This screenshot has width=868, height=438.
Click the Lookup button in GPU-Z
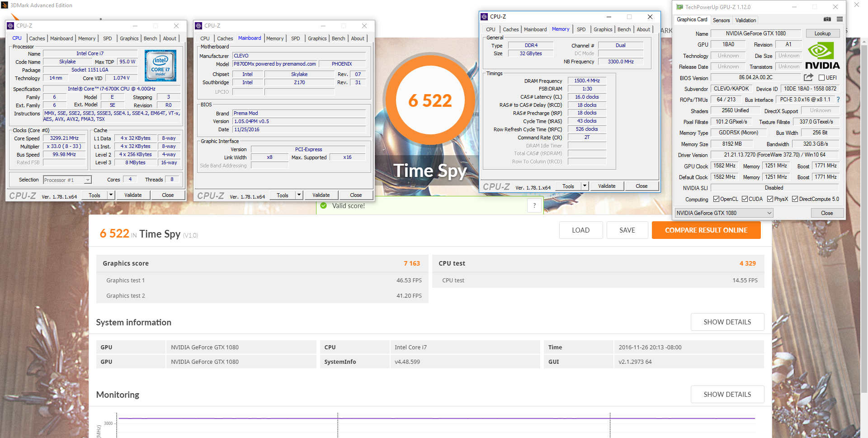tap(822, 33)
